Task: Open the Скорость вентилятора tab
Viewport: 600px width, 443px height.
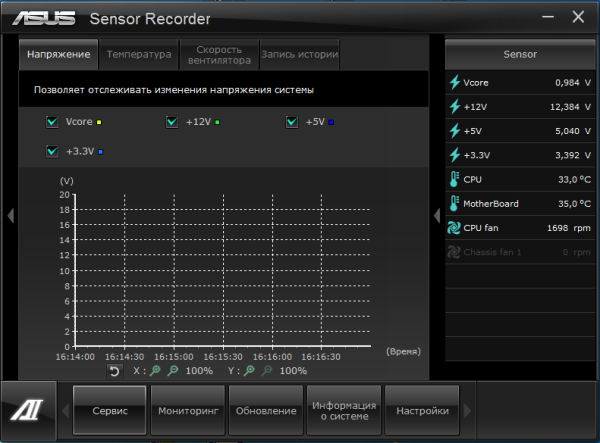Action: point(219,54)
